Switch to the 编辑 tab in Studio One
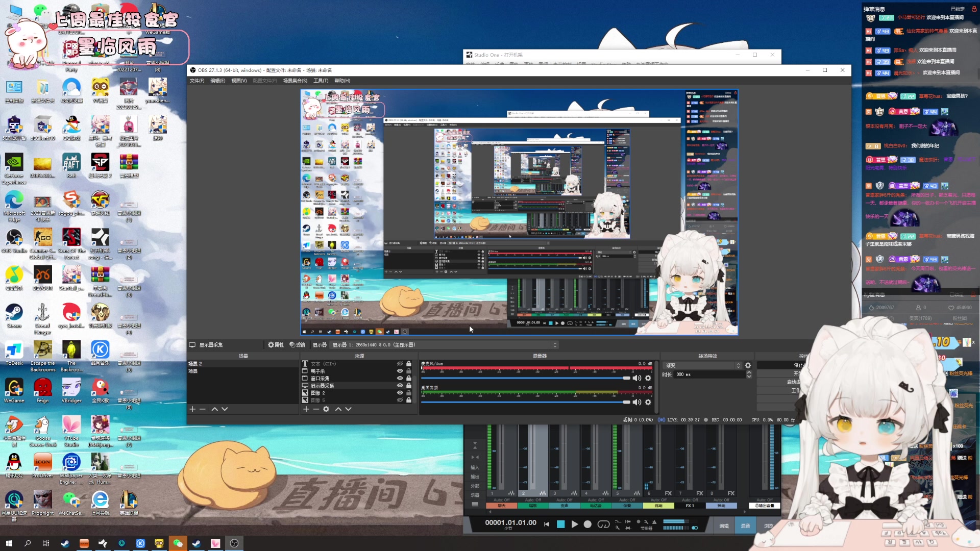 [x=724, y=525]
